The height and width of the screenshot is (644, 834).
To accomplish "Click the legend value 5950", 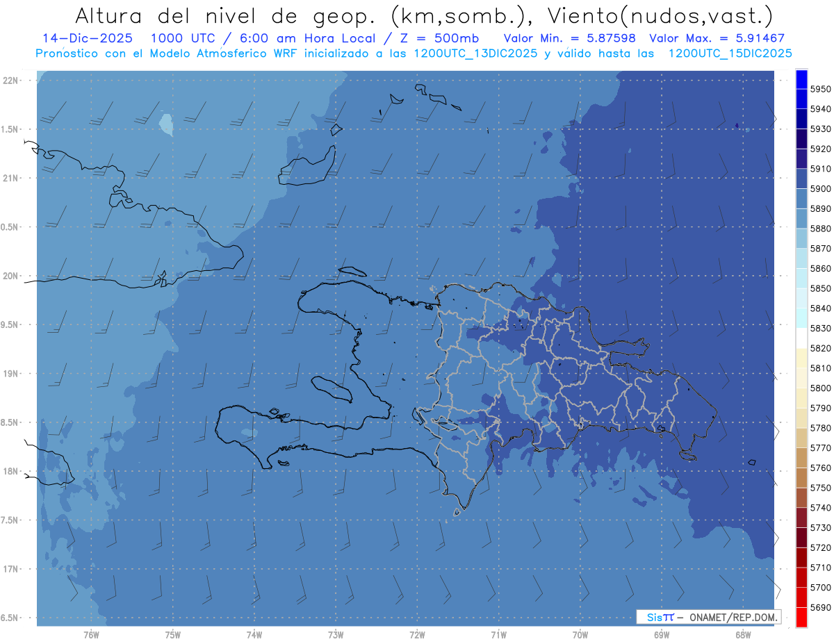I will [x=821, y=89].
